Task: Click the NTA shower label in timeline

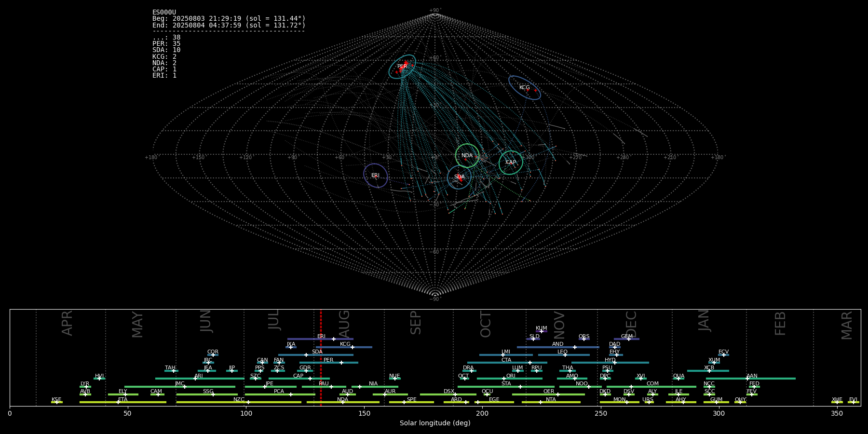Action: pos(551,400)
